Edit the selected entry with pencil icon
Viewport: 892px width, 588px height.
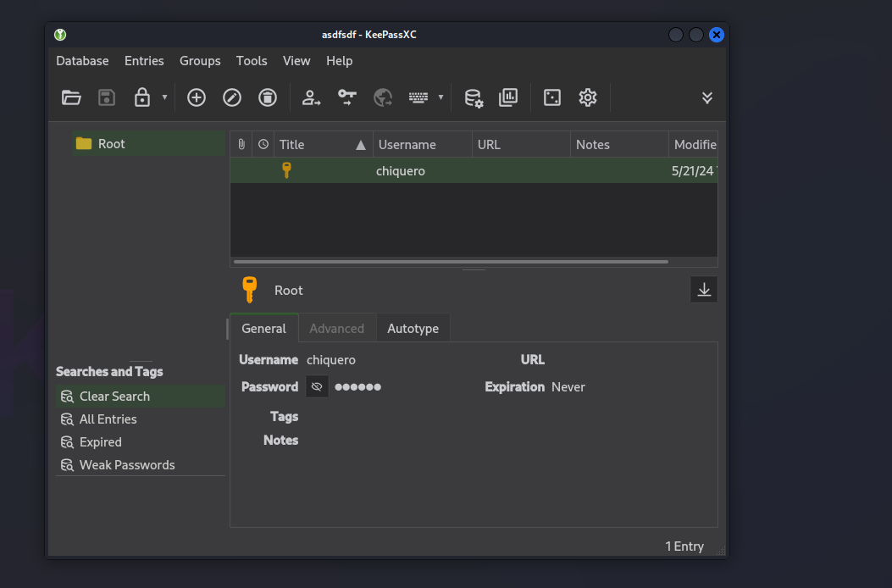pos(232,98)
